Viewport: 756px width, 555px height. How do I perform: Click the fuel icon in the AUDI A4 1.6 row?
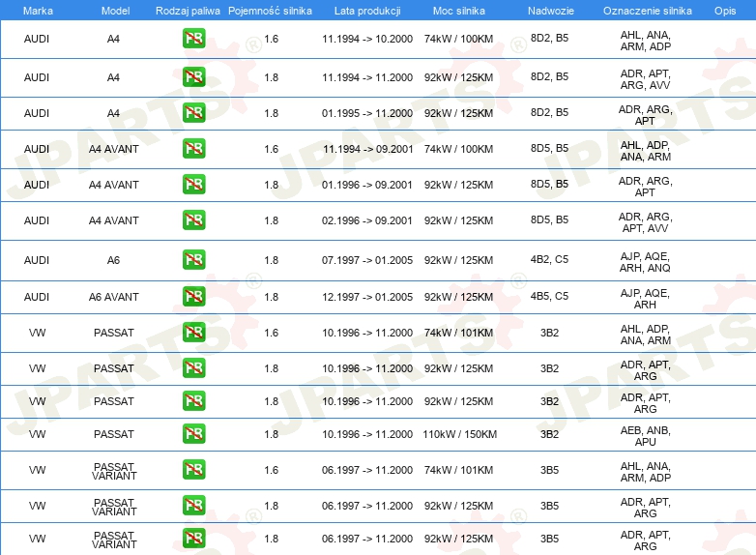click(x=193, y=39)
